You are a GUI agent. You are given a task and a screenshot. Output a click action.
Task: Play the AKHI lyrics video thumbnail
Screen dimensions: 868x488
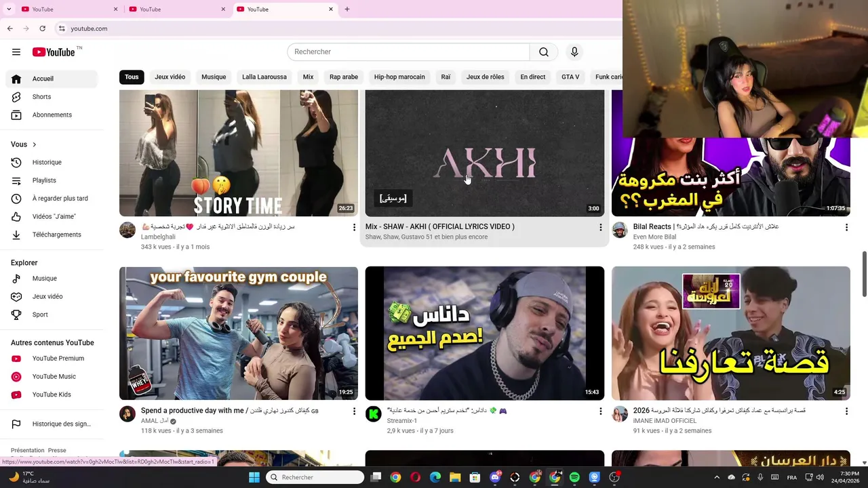485,153
